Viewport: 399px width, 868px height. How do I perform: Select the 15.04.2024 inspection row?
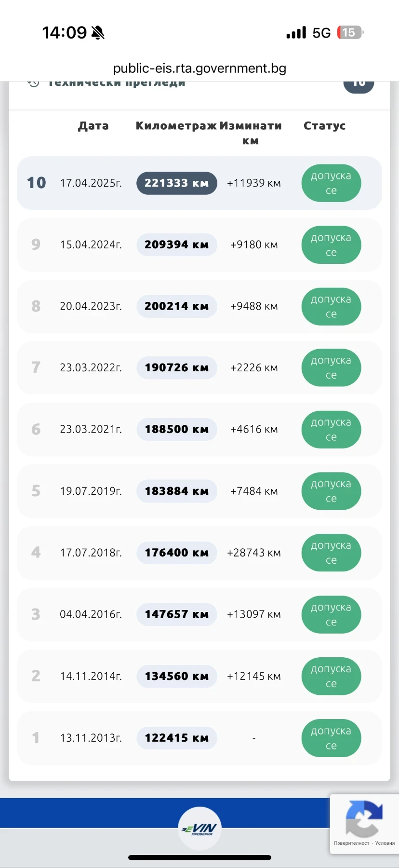[x=199, y=245]
